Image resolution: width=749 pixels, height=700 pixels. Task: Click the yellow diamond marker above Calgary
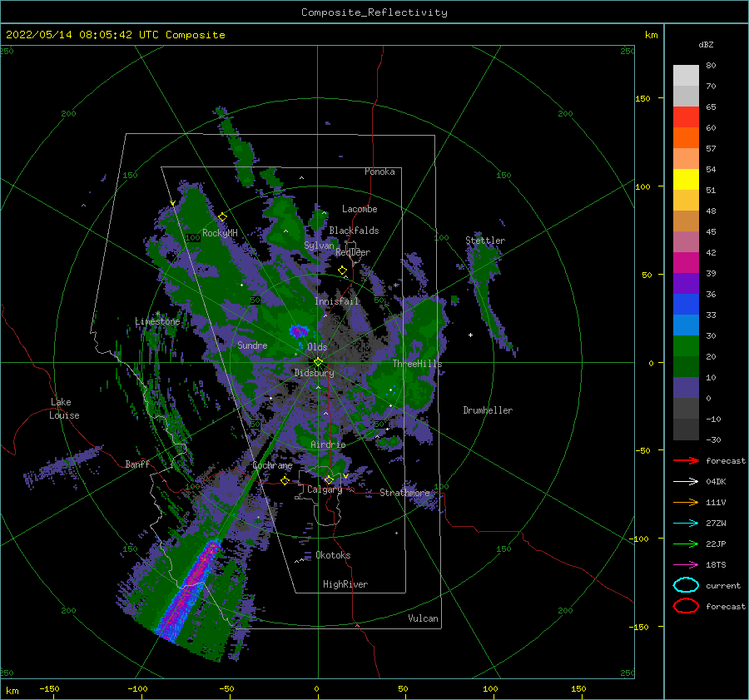[329, 479]
